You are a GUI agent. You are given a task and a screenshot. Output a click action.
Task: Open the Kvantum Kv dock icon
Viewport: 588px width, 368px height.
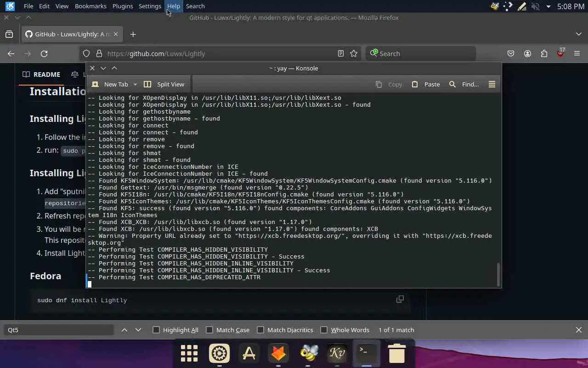337,353
